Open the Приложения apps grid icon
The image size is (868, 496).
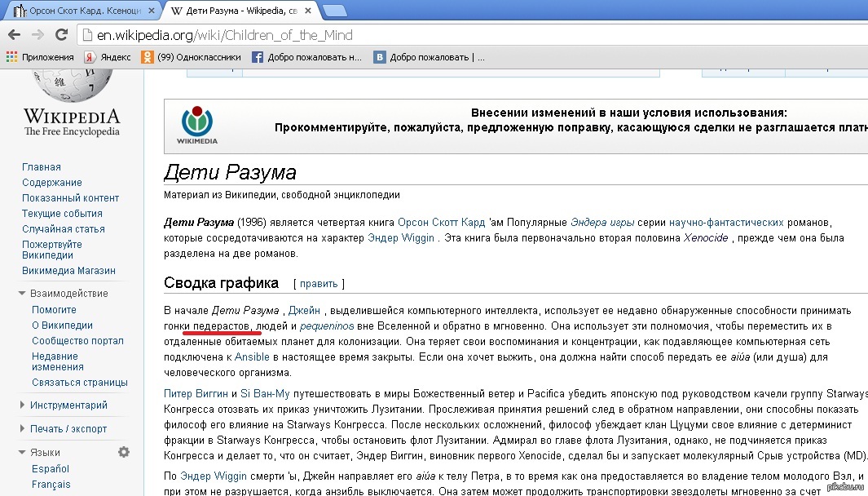11,56
